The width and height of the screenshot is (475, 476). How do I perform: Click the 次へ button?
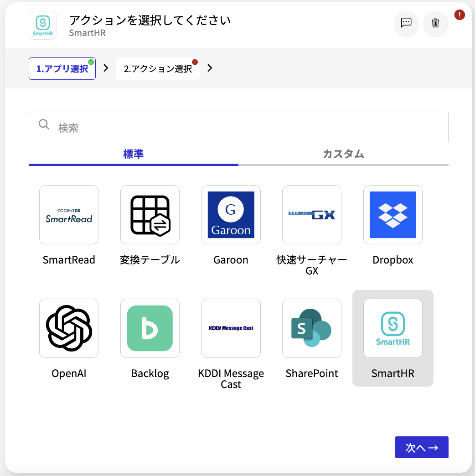[422, 448]
